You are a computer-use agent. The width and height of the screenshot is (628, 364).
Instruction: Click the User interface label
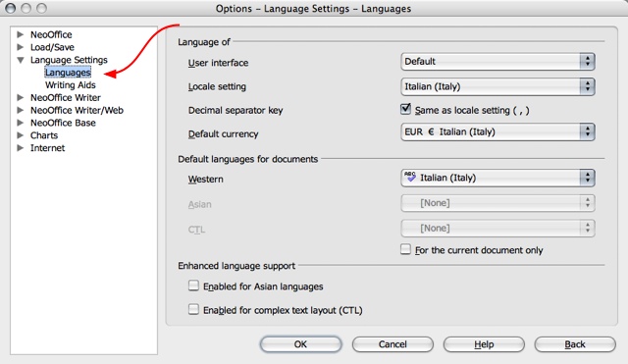point(218,63)
